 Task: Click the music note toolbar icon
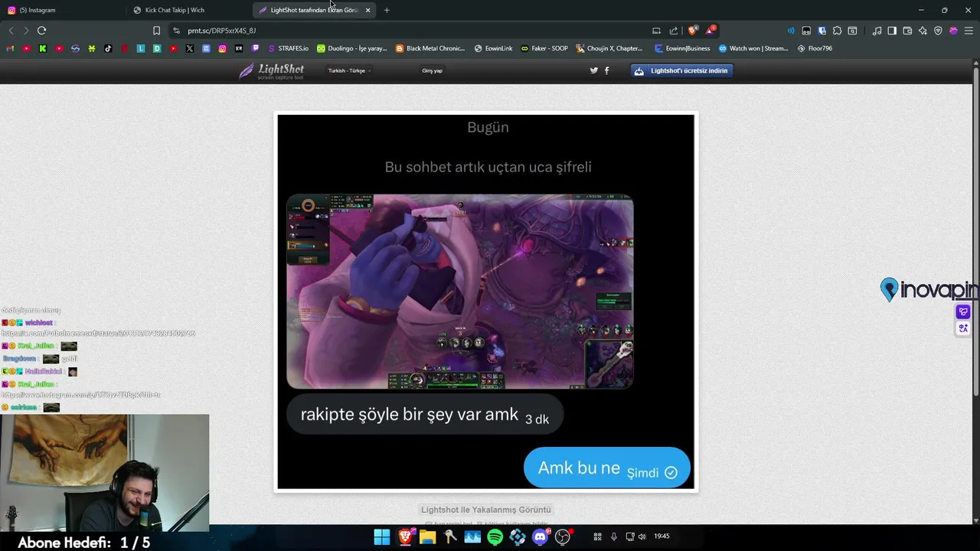coord(877,31)
